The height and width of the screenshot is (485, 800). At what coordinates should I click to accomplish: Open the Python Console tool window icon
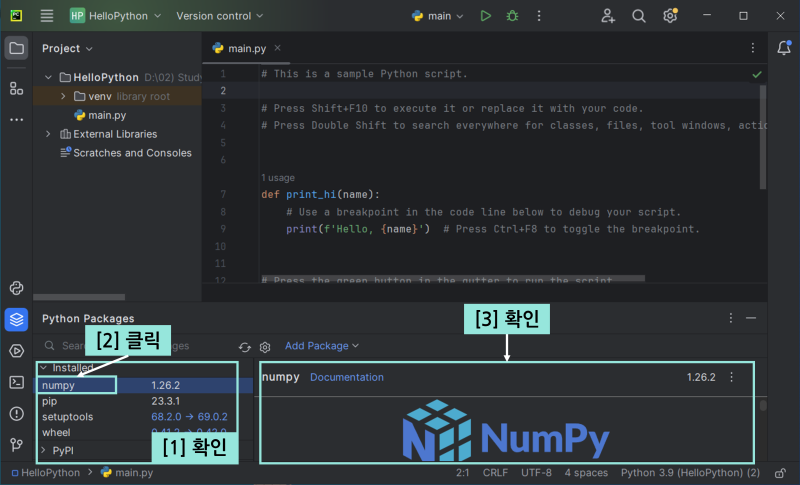(16, 288)
